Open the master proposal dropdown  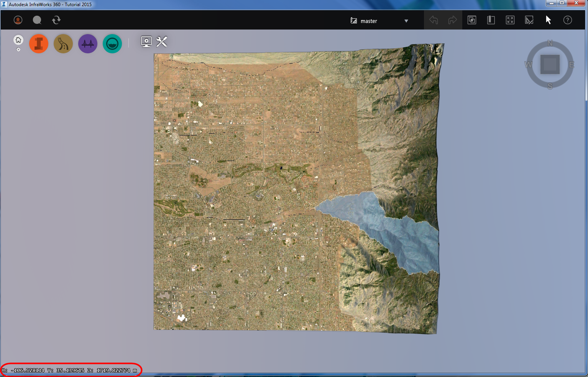click(379, 21)
